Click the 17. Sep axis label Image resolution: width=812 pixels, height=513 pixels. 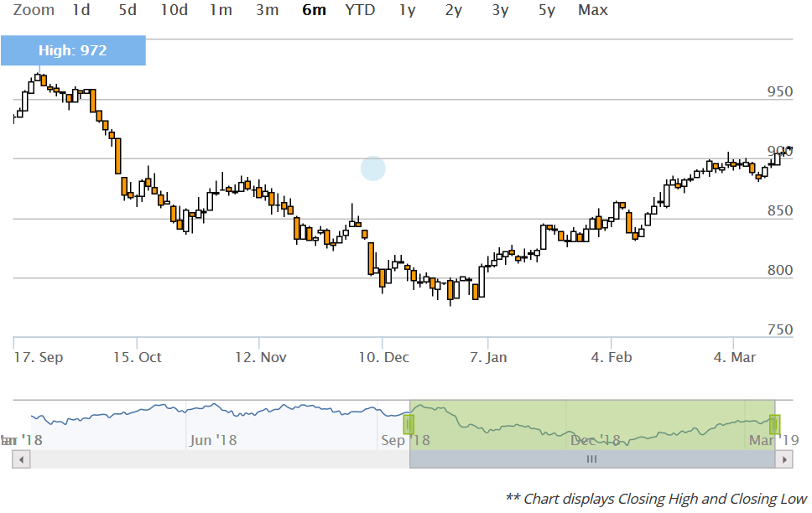(39, 357)
